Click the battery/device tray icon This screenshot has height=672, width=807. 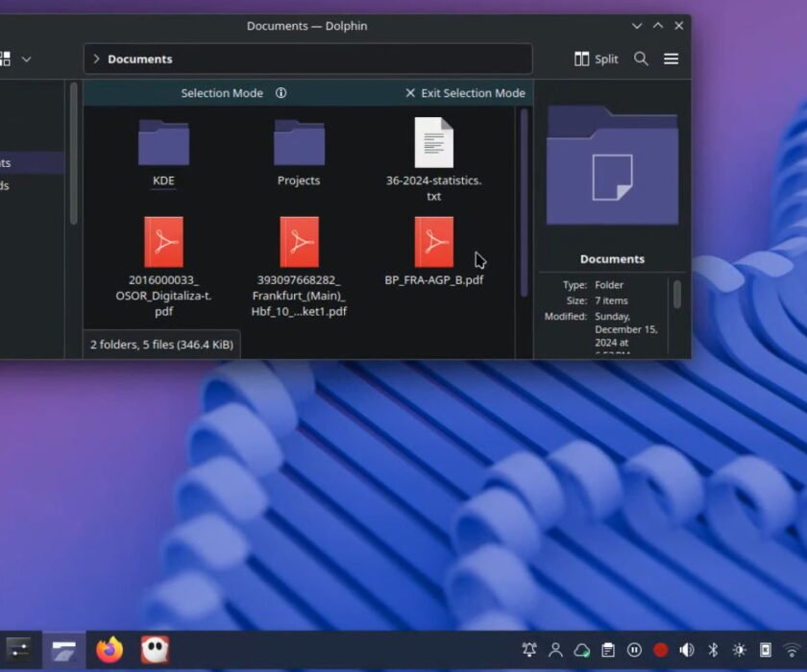coord(766,650)
